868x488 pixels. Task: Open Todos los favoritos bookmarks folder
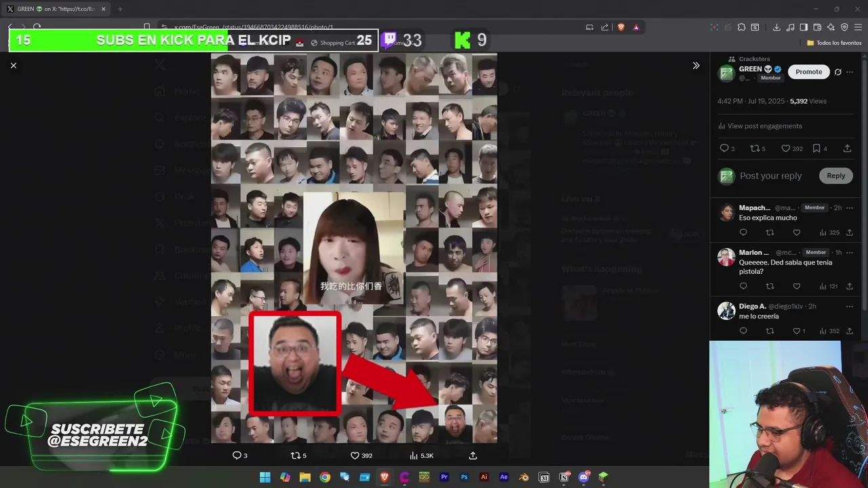(x=834, y=43)
